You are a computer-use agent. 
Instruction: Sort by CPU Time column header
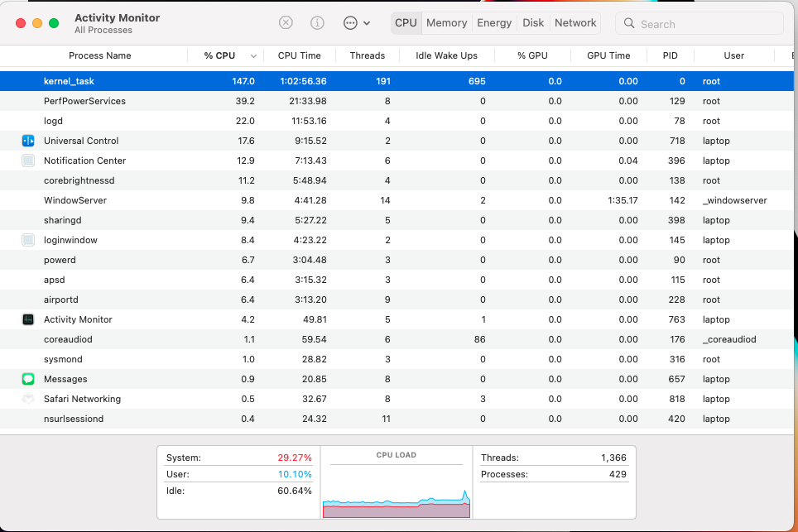click(x=300, y=56)
